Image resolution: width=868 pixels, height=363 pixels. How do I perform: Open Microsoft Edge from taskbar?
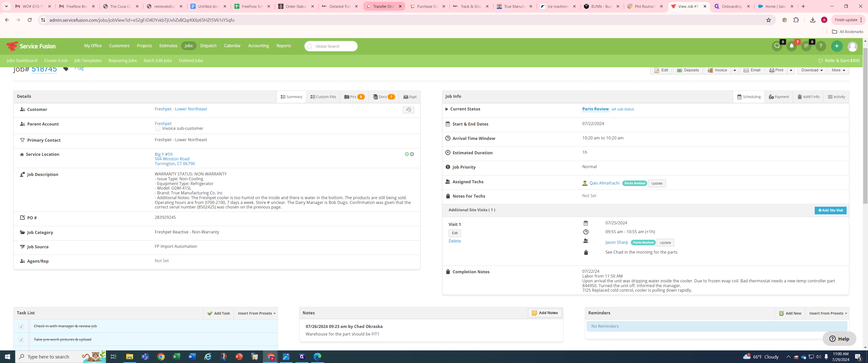point(317,357)
